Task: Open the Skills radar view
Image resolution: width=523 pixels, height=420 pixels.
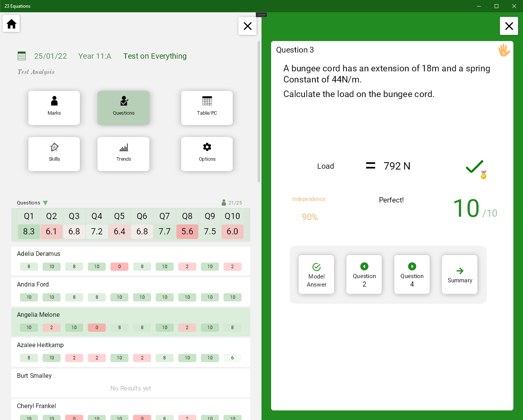Action: pyautogui.click(x=54, y=154)
